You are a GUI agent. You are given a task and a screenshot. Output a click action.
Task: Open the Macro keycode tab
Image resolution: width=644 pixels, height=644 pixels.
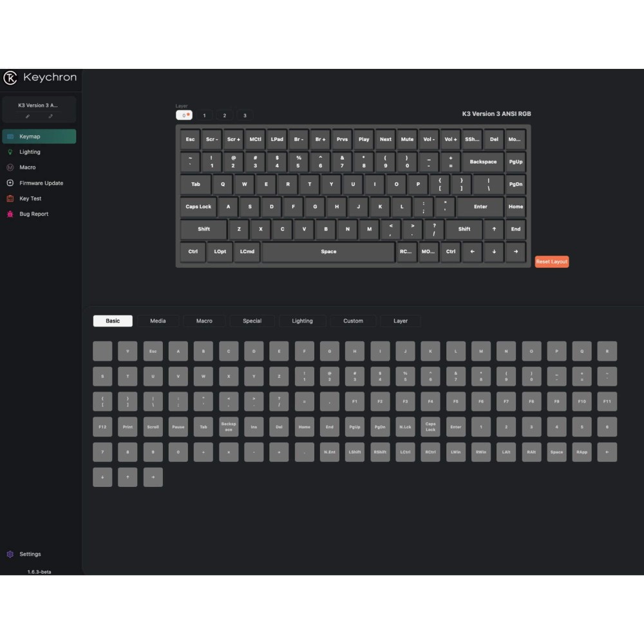pos(204,321)
